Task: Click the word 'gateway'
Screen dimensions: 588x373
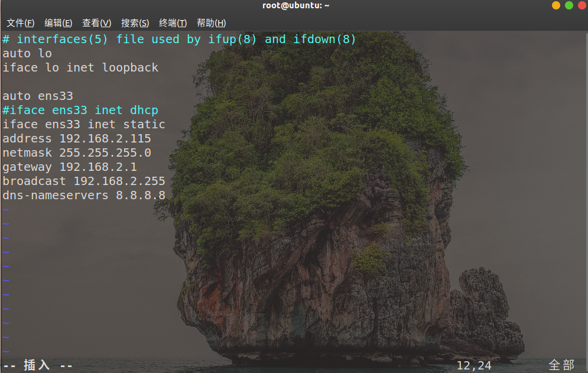Action: 27,167
